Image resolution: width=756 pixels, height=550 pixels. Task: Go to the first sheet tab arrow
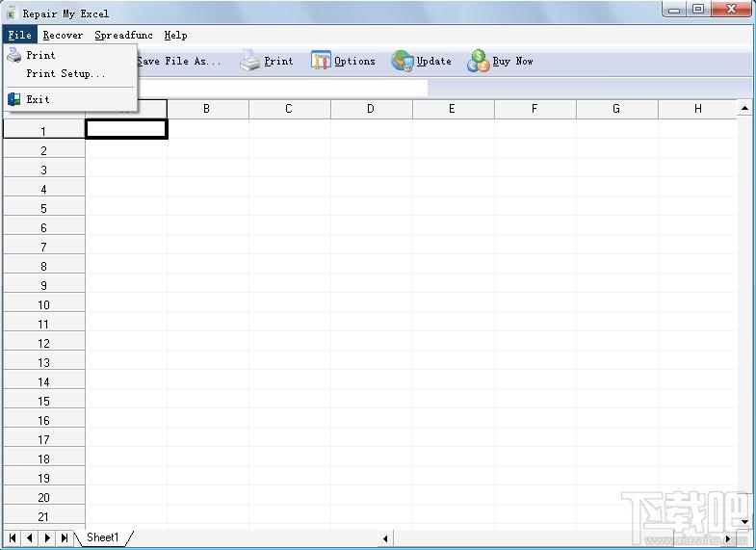13,537
